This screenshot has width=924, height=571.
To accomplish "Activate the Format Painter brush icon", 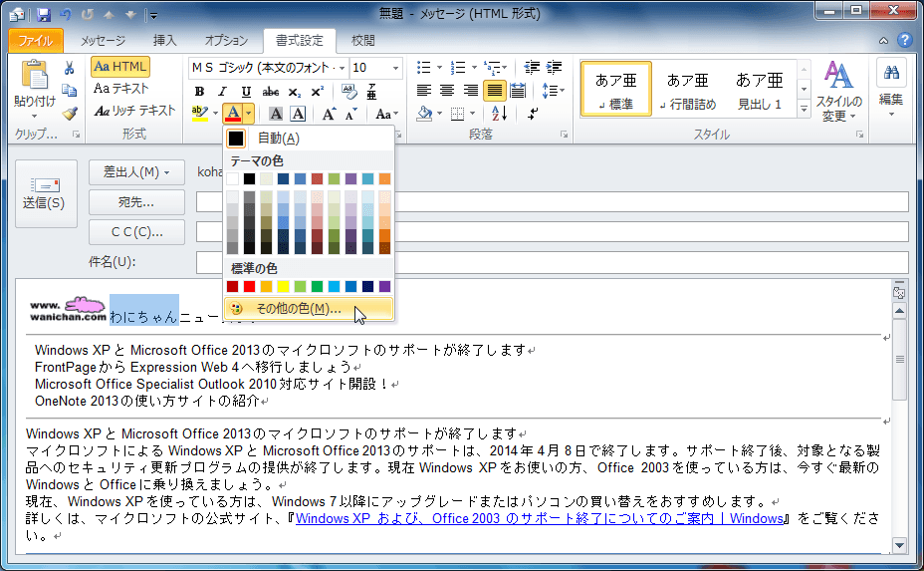I will (x=70, y=113).
